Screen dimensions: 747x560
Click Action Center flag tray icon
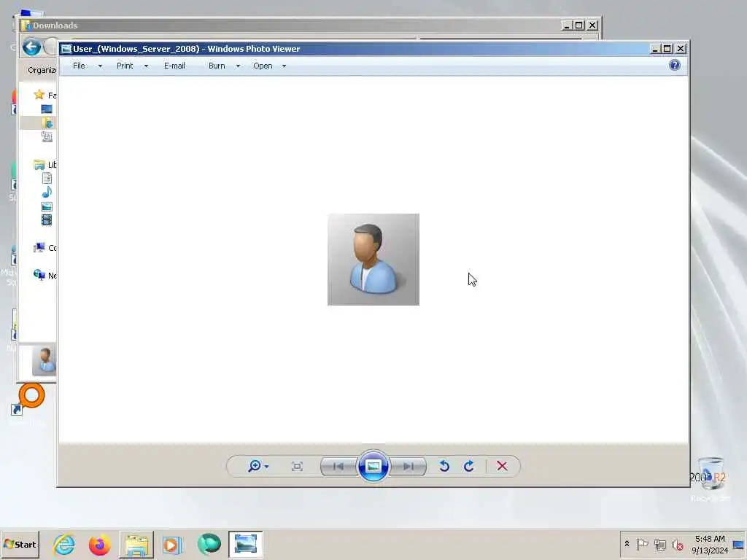(642, 544)
